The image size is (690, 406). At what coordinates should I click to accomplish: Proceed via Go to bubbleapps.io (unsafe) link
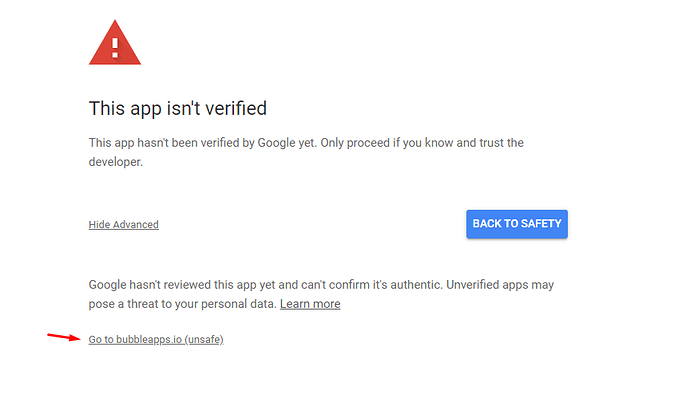[x=156, y=340]
